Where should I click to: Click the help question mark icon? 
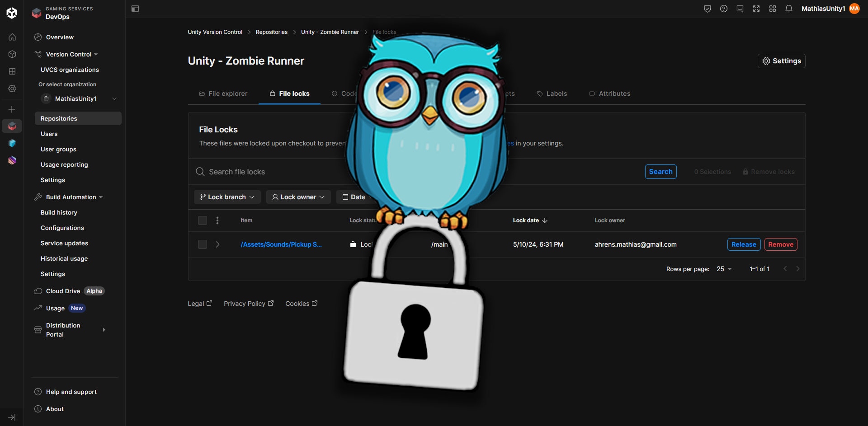coord(723,9)
